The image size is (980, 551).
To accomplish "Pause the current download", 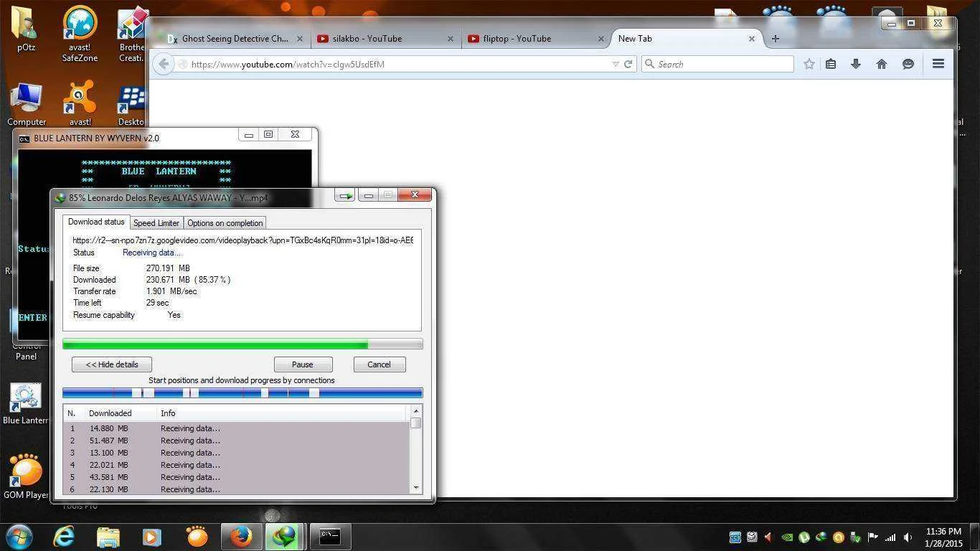I will tap(303, 364).
